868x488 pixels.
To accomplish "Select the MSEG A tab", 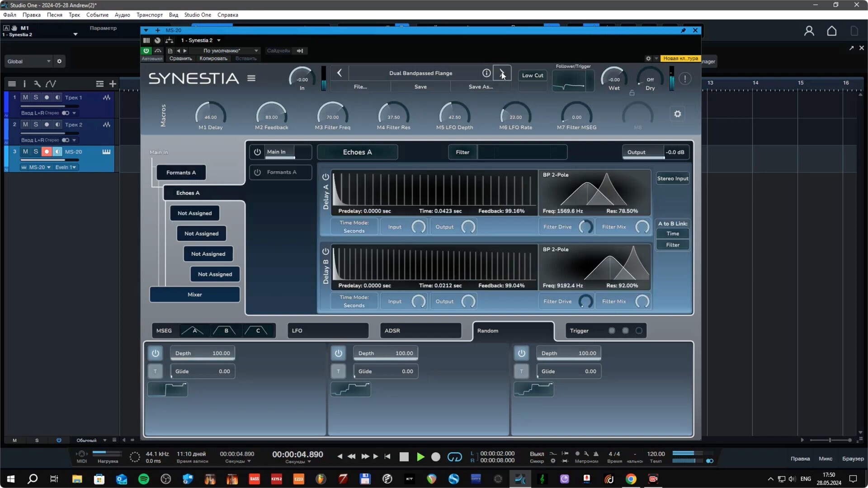I will 194,330.
